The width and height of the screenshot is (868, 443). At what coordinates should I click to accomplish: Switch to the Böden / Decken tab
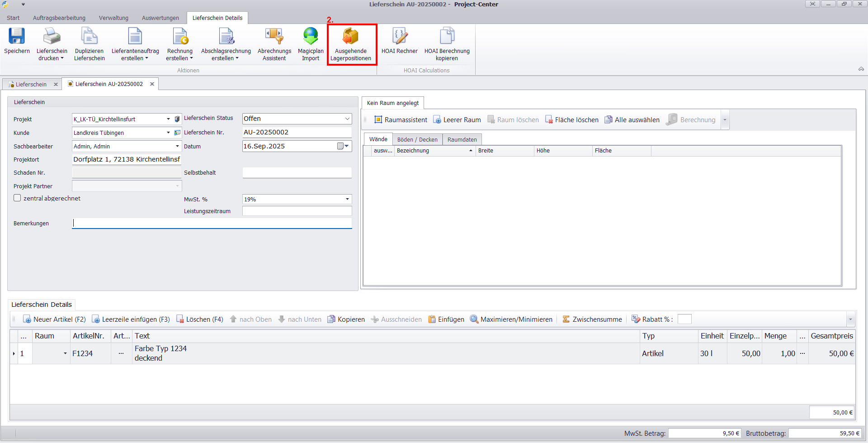point(417,140)
